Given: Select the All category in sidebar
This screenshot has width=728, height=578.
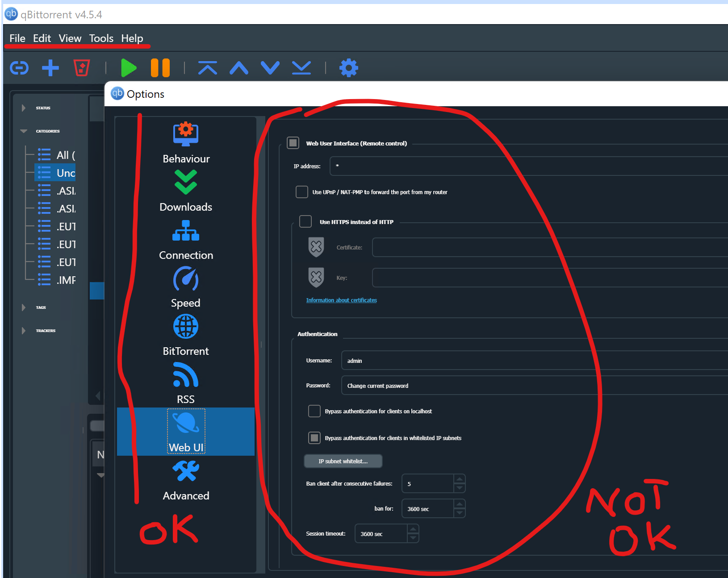Looking at the screenshot, I should pos(55,155).
